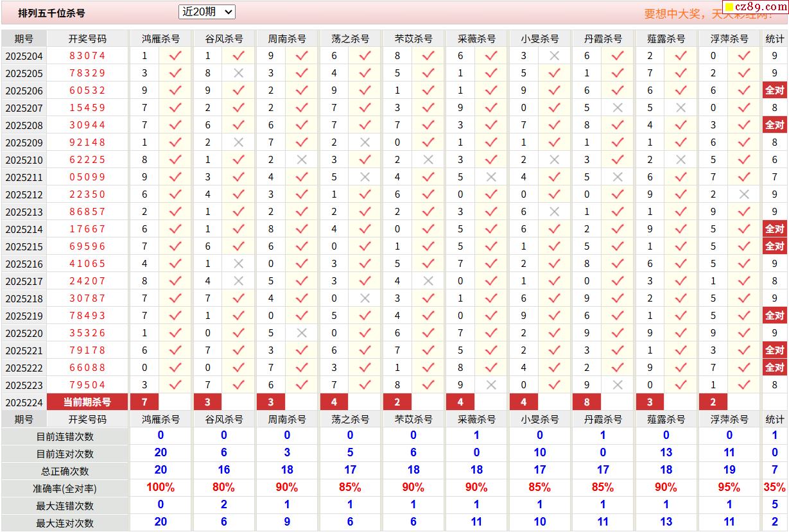Click winning number 79504
The width and height of the screenshot is (789, 532).
click(x=87, y=385)
